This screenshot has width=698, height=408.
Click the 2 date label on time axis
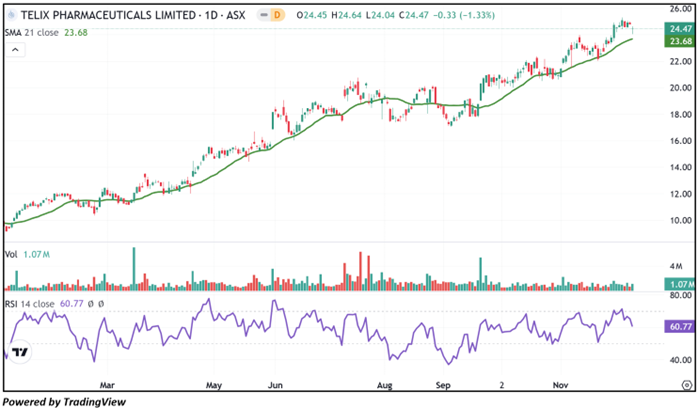click(502, 385)
